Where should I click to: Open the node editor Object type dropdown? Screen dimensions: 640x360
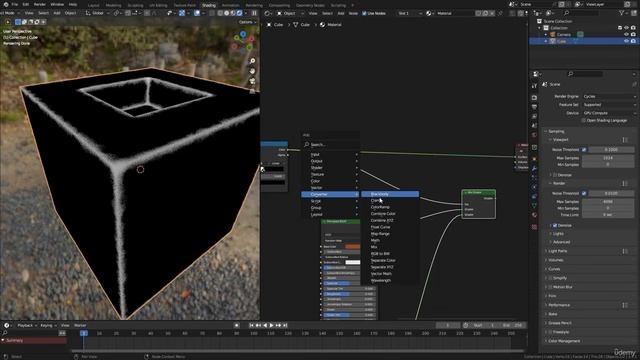pyautogui.click(x=290, y=13)
